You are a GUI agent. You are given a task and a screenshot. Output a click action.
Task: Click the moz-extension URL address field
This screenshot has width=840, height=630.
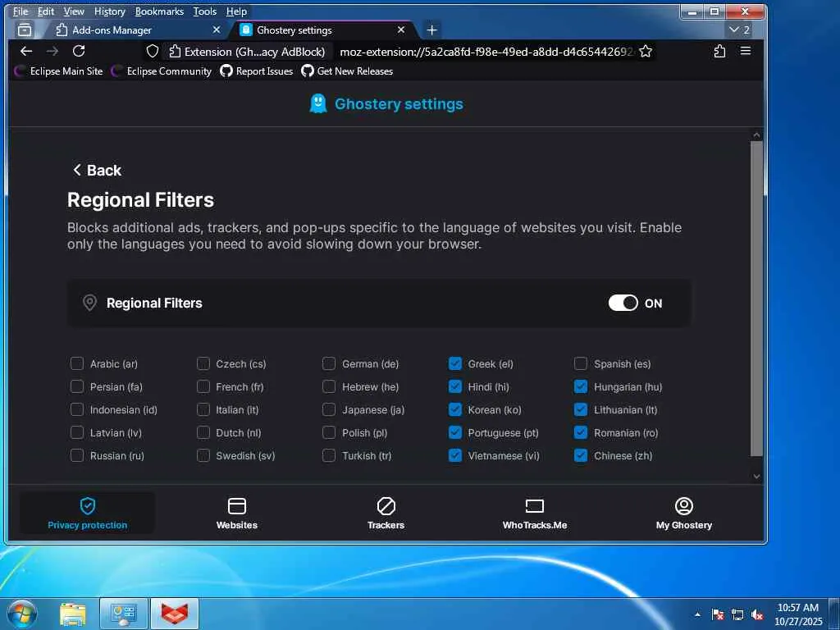[486, 52]
